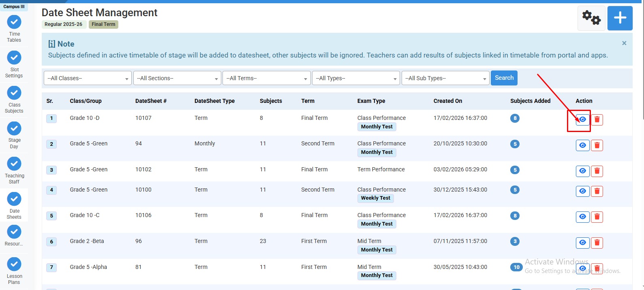The width and height of the screenshot is (644, 290).
Task: Dismiss the Note banner
Action: [624, 43]
